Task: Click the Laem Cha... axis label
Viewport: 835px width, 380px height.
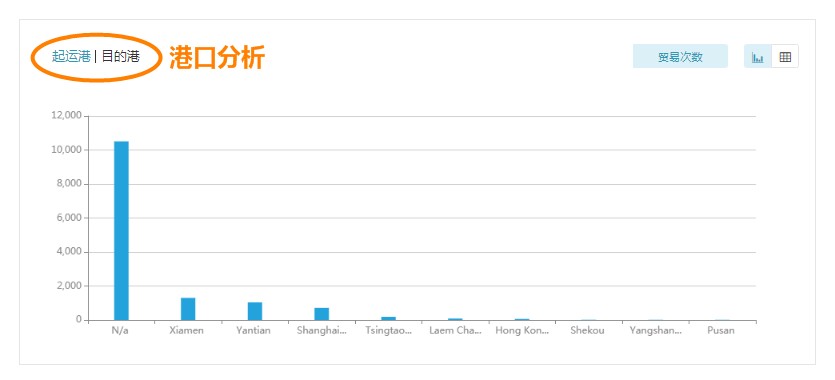Action: coord(455,331)
